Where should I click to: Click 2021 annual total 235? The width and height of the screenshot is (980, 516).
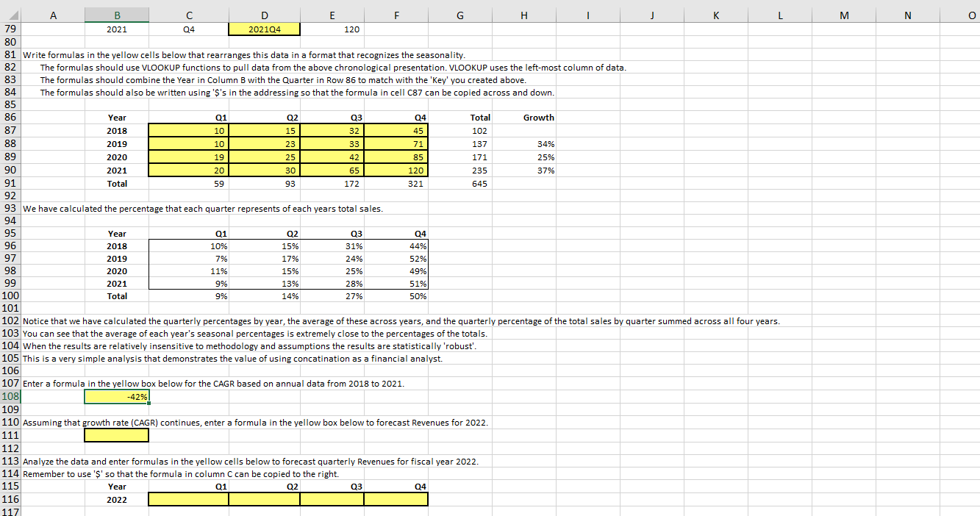(479, 171)
